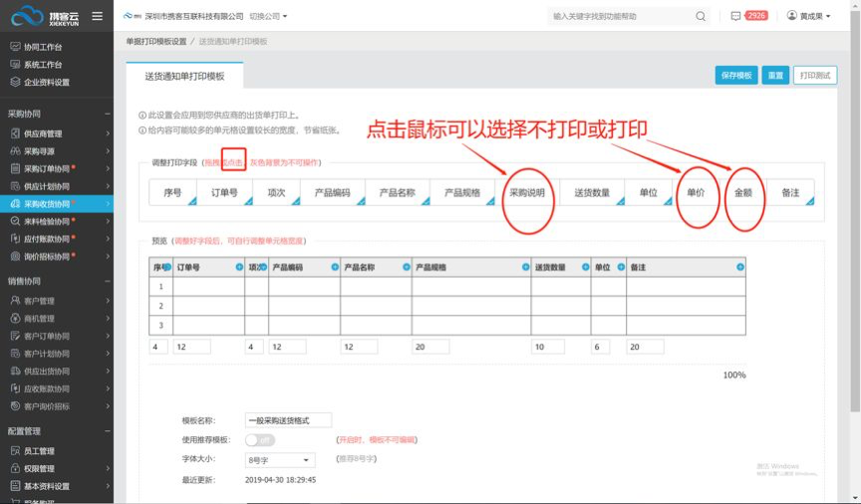The height and width of the screenshot is (504, 861).
Task: Toggle the 使用推荐模板 switch
Action: pyautogui.click(x=259, y=439)
